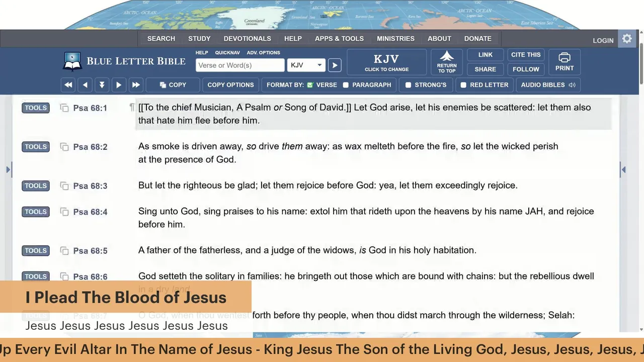Click the Psa 68:5 verse reference

(90, 251)
